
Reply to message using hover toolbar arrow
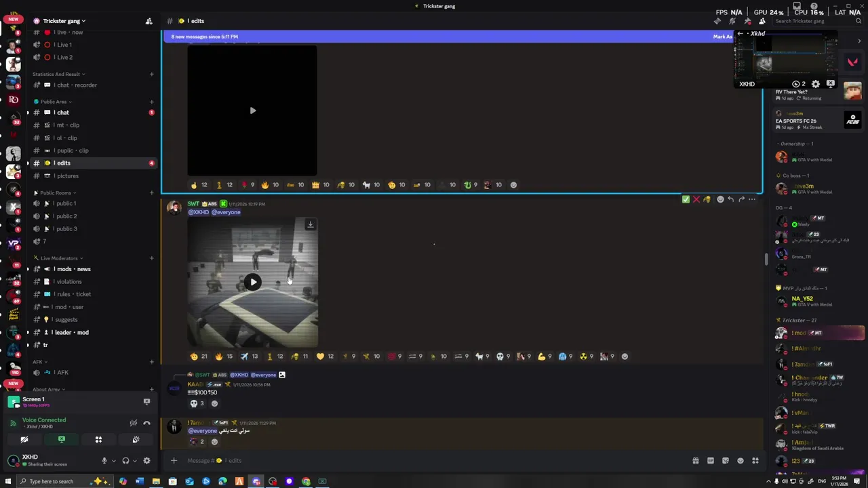pos(730,199)
